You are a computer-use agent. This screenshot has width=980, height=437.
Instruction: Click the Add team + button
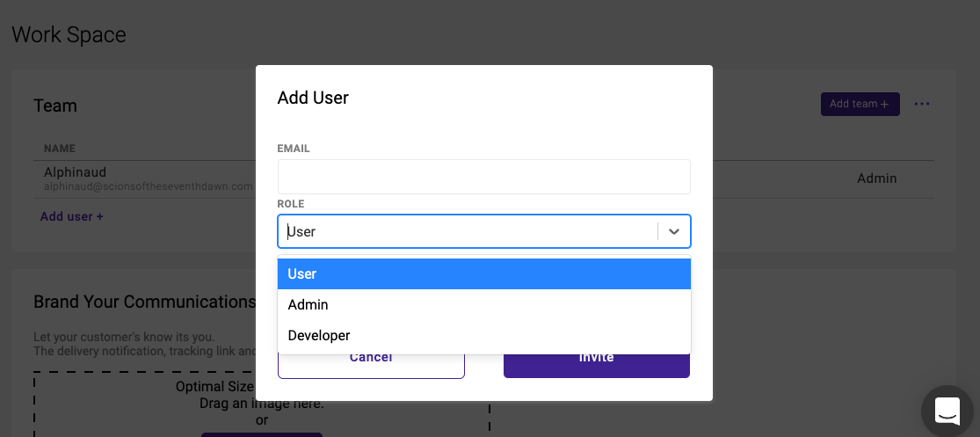tap(860, 104)
